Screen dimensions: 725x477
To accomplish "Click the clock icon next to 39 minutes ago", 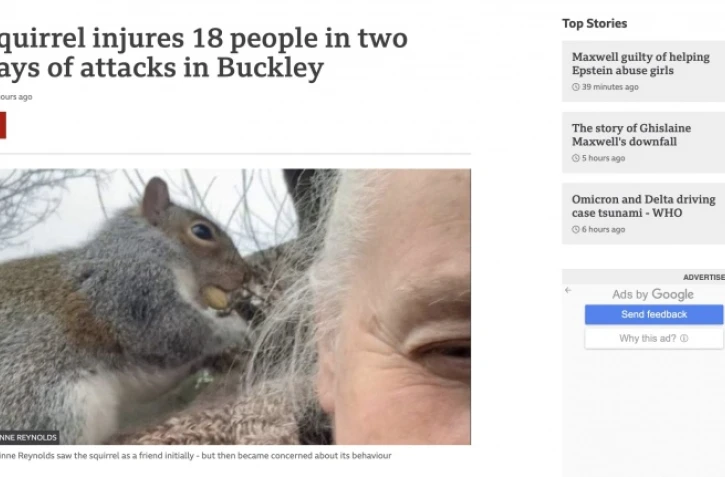I will (576, 87).
